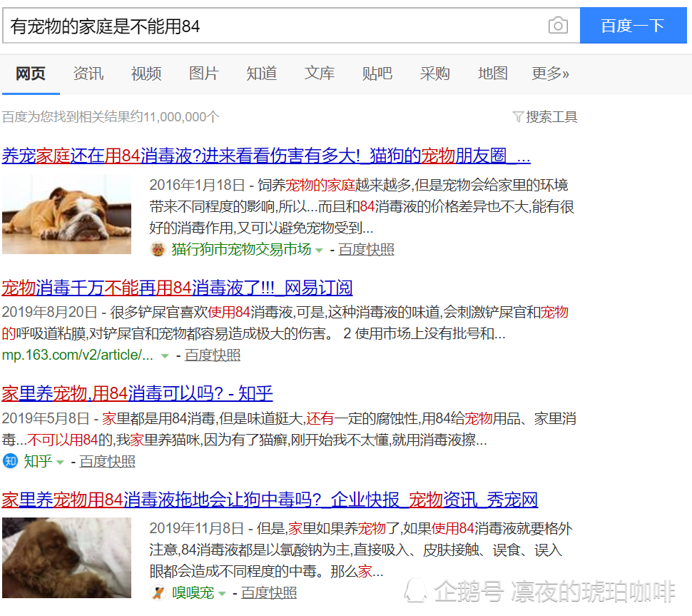The width and height of the screenshot is (692, 616).
Task: Click the bulldog lying down thumbnail
Action: [66, 214]
